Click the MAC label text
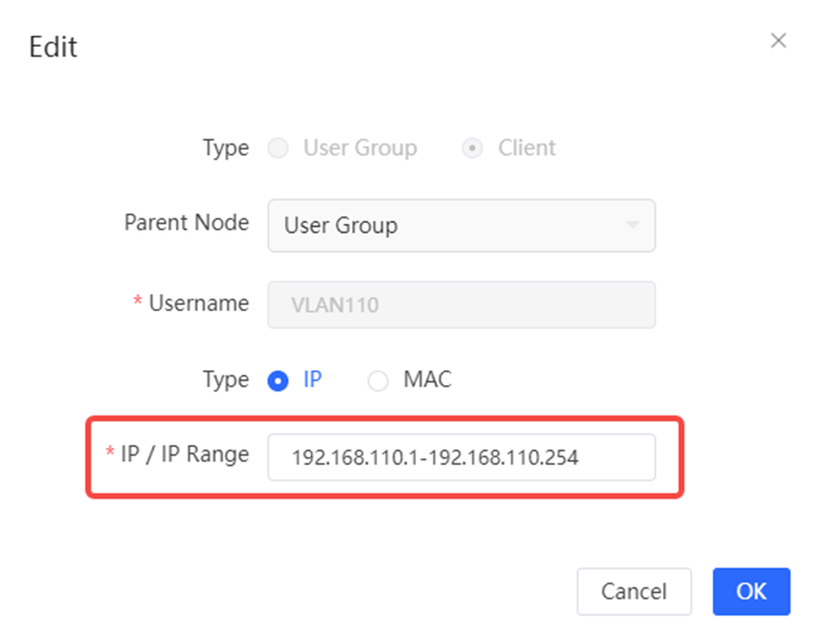Viewport: 819px width, 644px height. point(428,379)
